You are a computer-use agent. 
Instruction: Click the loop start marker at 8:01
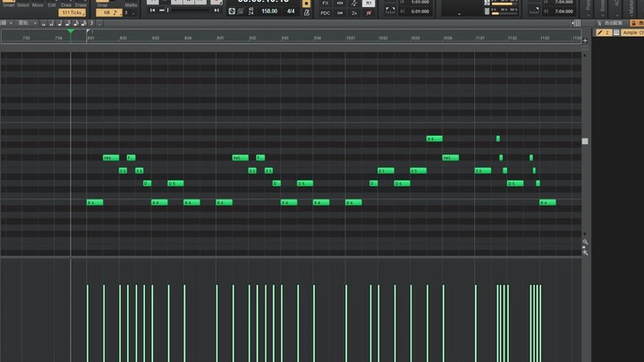pos(89,31)
